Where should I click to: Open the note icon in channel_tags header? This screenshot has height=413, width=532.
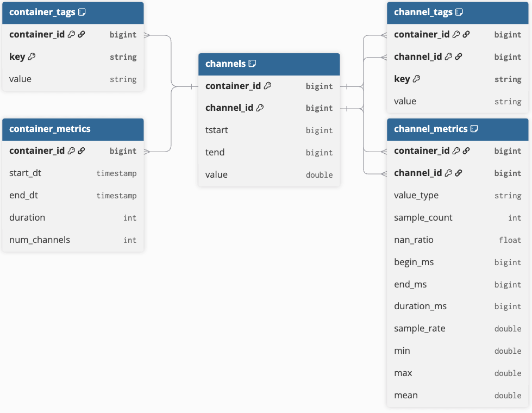pos(459,12)
